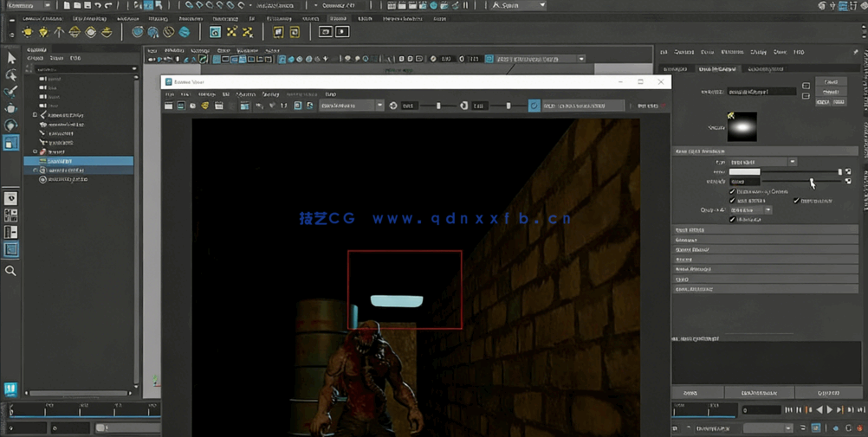The width and height of the screenshot is (868, 437).
Task: Open the File menu in Render View
Action: (170, 94)
